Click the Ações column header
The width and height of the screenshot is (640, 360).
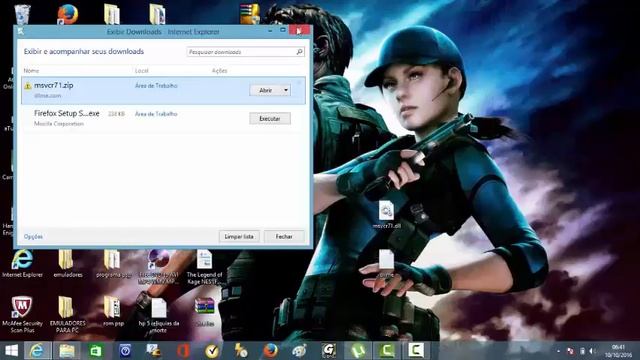point(219,71)
